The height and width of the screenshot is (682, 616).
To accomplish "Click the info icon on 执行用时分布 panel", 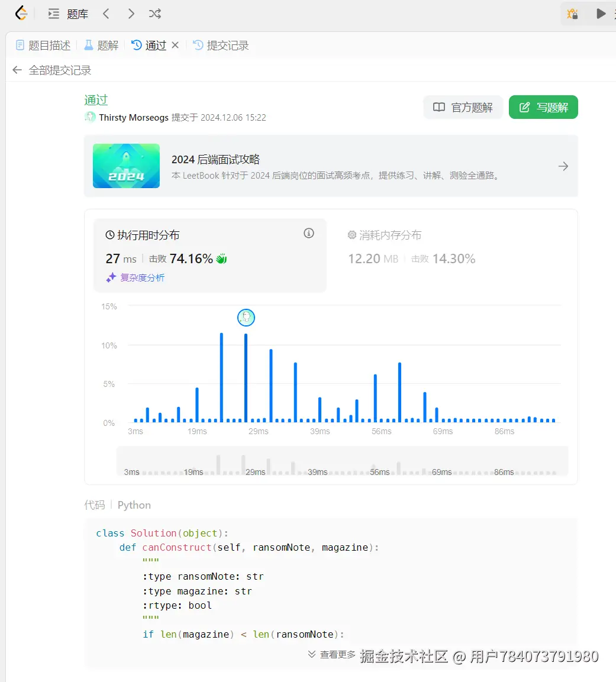I will pos(308,233).
